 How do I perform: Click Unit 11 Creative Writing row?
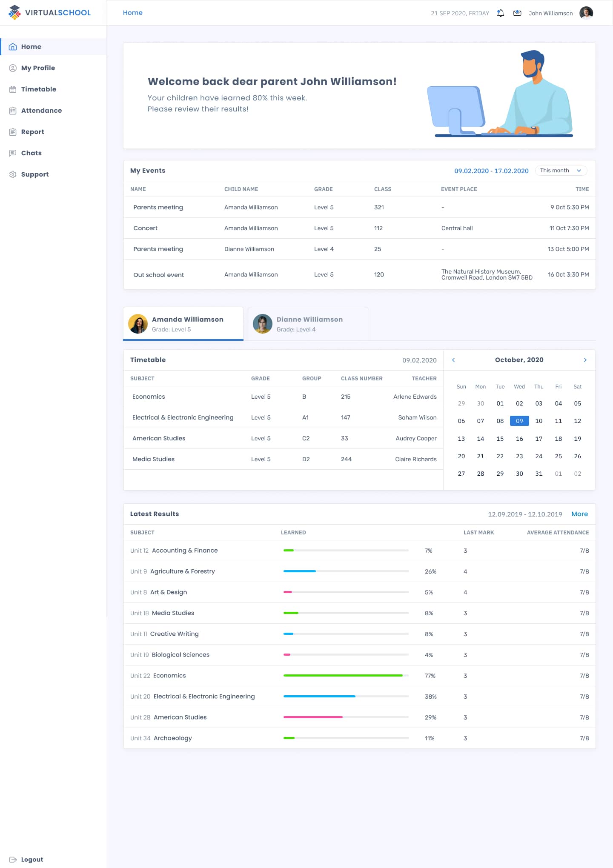click(x=359, y=634)
